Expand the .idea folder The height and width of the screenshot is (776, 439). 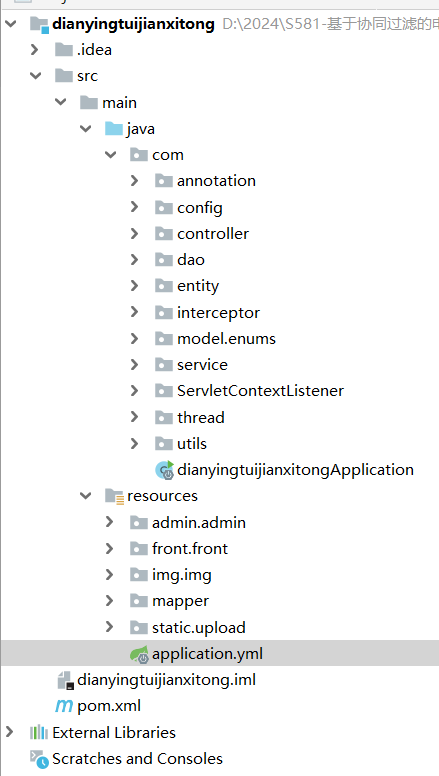(35, 49)
